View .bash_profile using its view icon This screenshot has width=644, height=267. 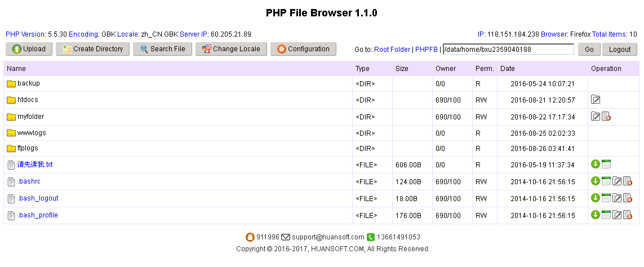(606, 215)
